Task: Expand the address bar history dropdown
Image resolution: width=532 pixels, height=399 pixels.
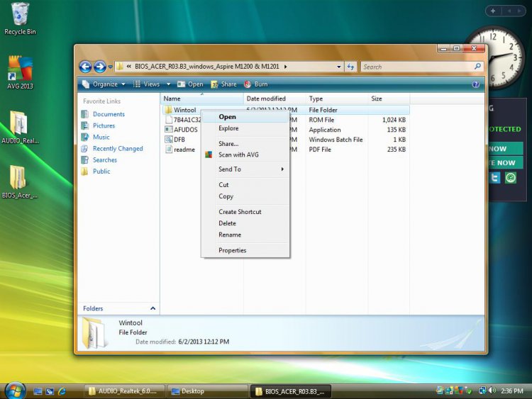Action: [x=338, y=67]
